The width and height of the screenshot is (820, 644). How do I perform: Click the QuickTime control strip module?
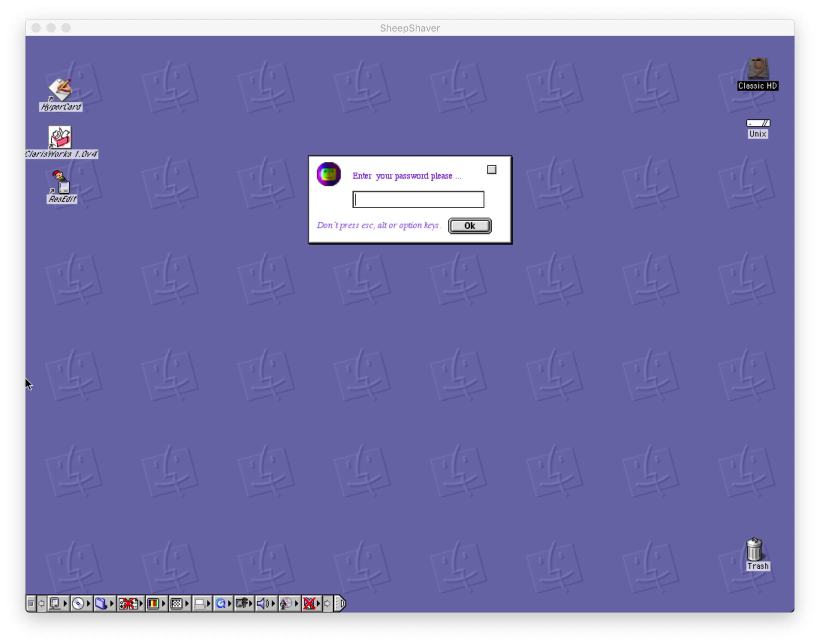pos(221,603)
